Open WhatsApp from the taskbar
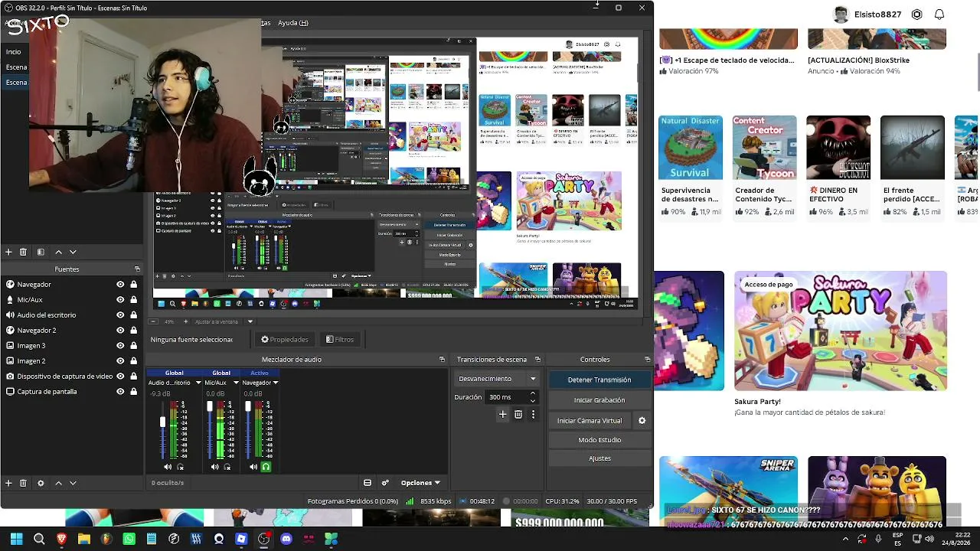The height and width of the screenshot is (551, 980). click(x=129, y=539)
